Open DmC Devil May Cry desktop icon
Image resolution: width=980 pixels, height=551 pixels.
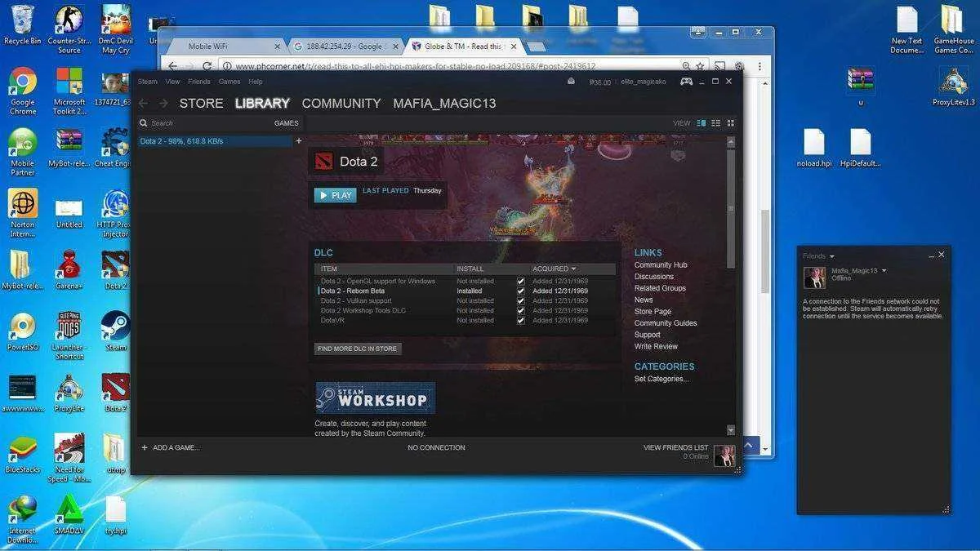116,19
